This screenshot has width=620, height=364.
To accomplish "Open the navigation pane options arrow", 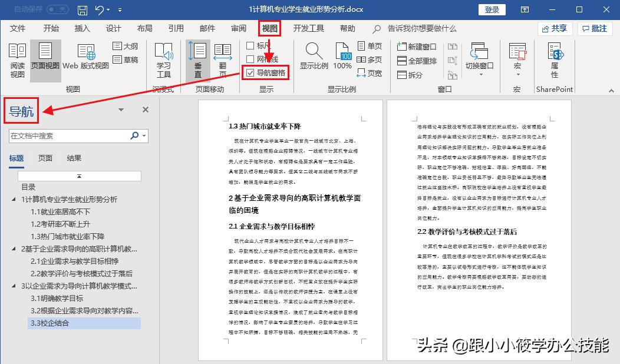I will [121, 110].
